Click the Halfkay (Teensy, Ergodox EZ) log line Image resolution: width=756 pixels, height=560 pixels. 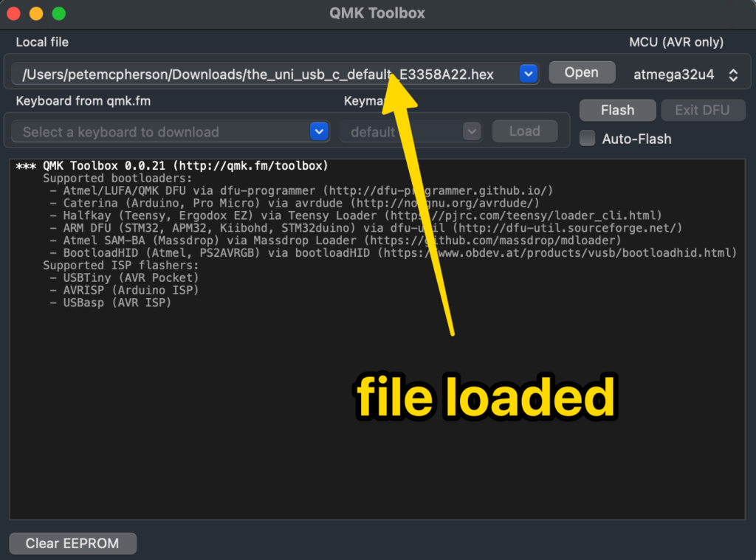(356, 215)
